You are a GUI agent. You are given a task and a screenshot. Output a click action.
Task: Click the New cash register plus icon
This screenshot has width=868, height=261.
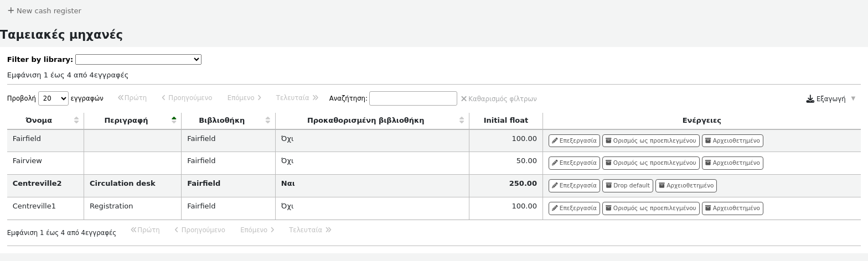coord(11,11)
